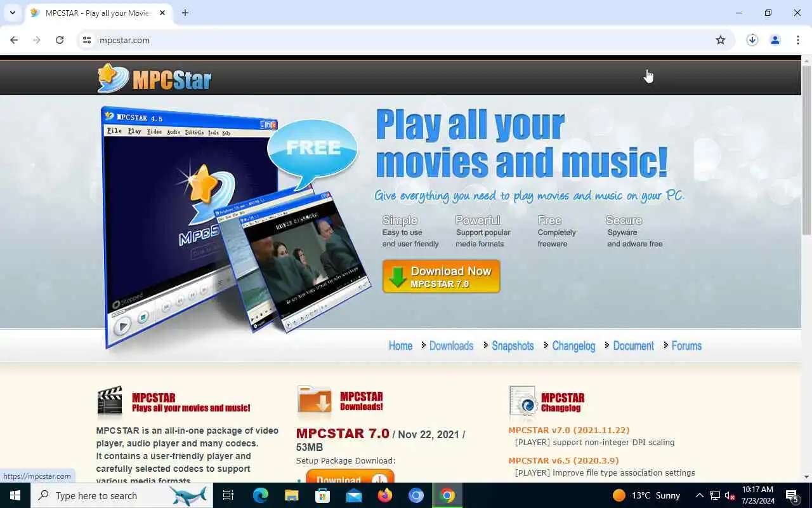Open a new browser tab
Viewport: 812px width, 508px height.
pyautogui.click(x=185, y=13)
